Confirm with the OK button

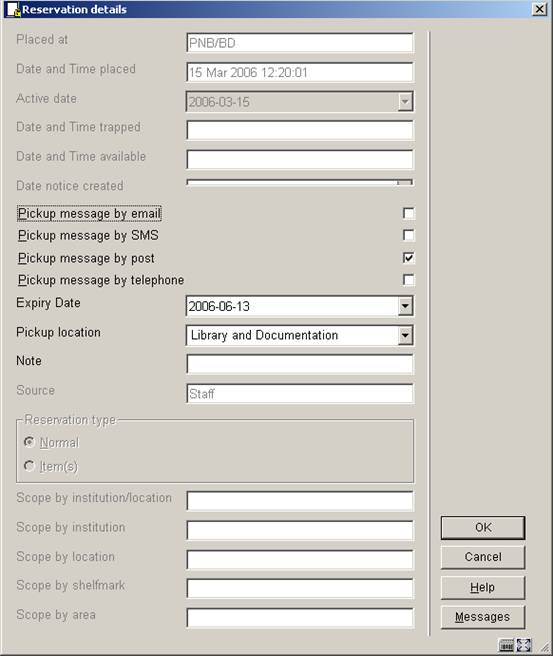(483, 528)
